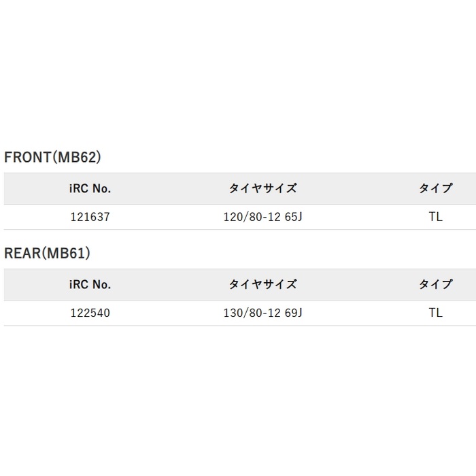Click iRC number 121637
Viewport: 476px width, 476px height.
(x=90, y=217)
